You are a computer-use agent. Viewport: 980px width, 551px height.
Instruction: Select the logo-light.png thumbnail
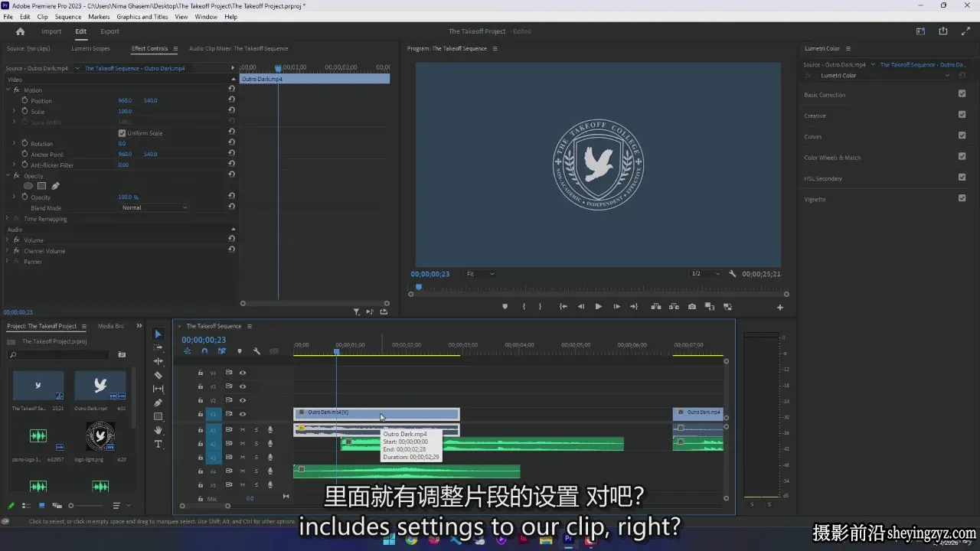100,436
